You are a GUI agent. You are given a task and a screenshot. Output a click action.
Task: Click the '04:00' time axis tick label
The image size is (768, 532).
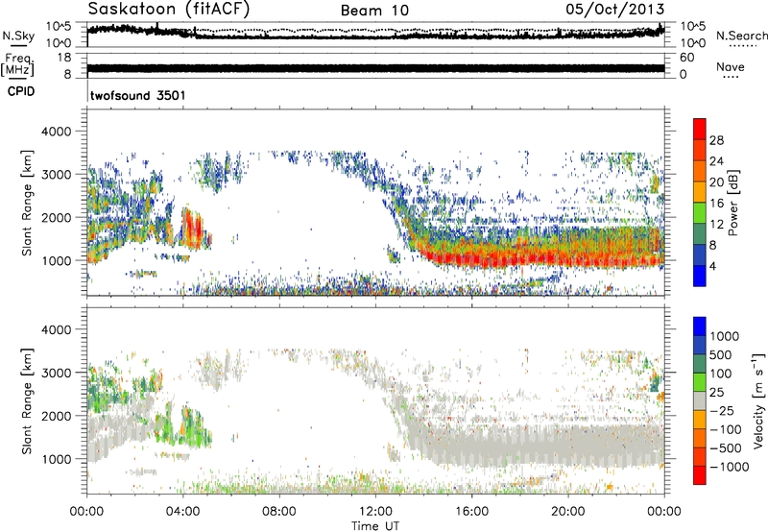(182, 512)
